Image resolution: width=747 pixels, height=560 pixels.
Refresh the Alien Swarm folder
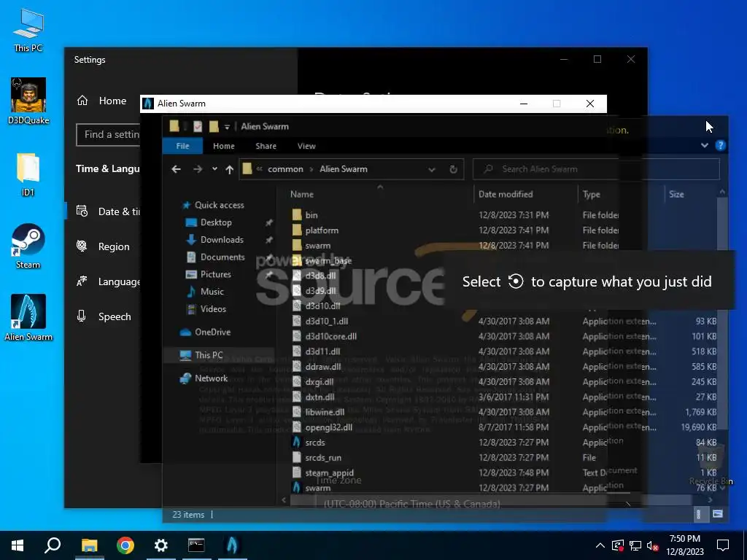pyautogui.click(x=453, y=169)
